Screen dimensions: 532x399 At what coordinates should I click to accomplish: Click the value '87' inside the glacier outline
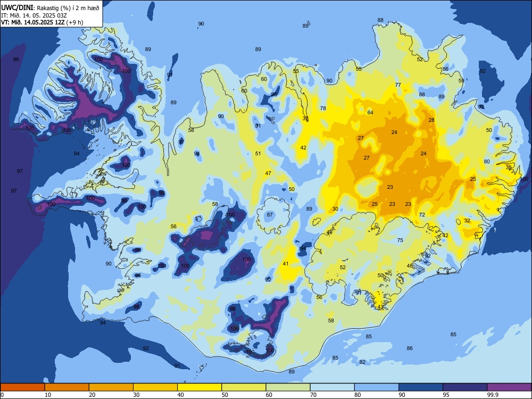(x=270, y=215)
